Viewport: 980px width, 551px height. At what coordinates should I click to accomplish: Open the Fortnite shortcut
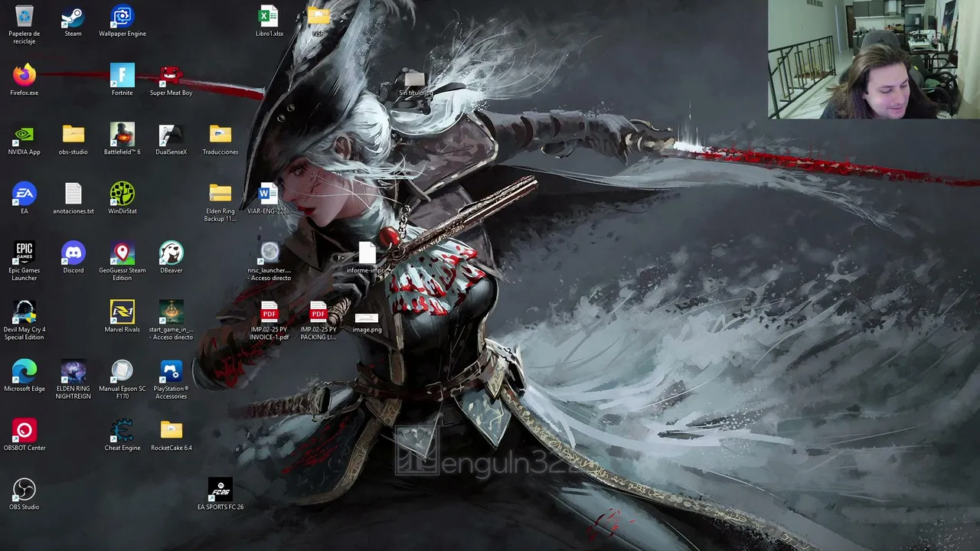(x=122, y=75)
